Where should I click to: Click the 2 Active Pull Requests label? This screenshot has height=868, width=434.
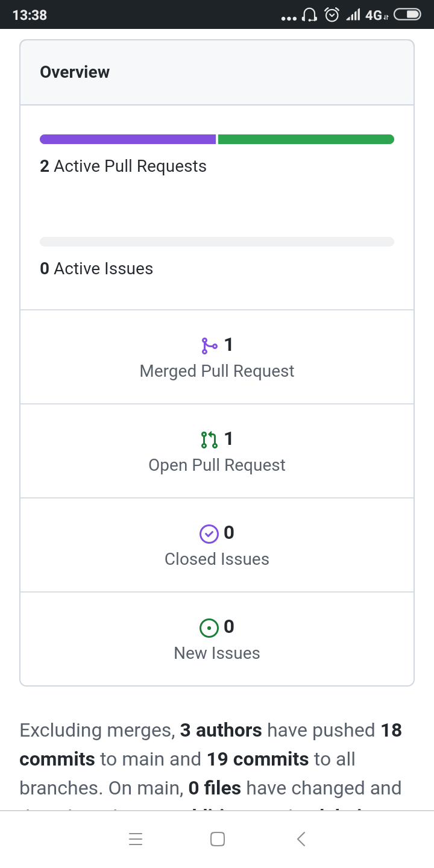click(x=123, y=166)
